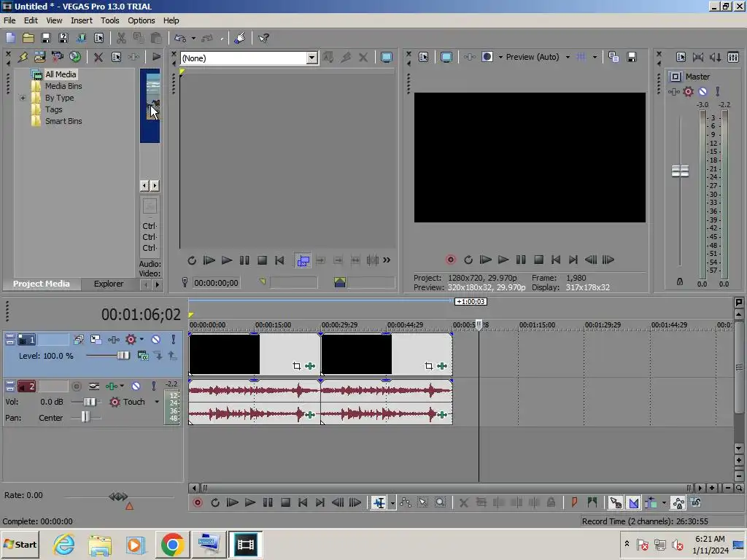Click Go to End in timeline transport
Image resolution: width=747 pixels, height=560 pixels.
[x=320, y=502]
